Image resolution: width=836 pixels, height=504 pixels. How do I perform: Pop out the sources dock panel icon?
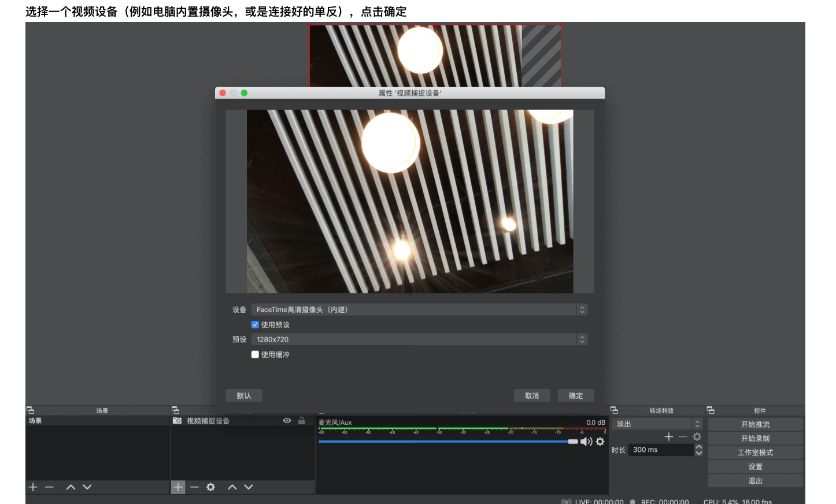coord(176,410)
